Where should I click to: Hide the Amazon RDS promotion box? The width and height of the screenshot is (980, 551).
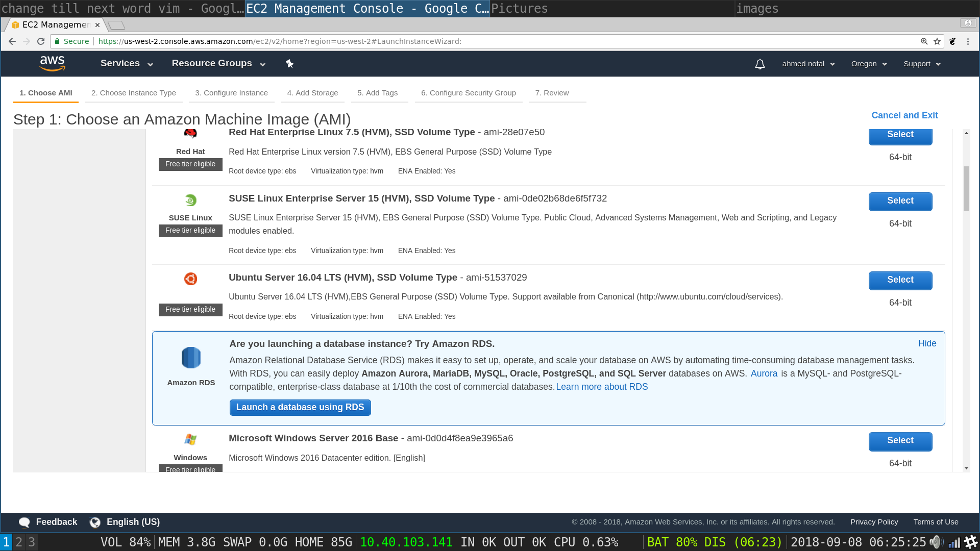[x=927, y=343]
